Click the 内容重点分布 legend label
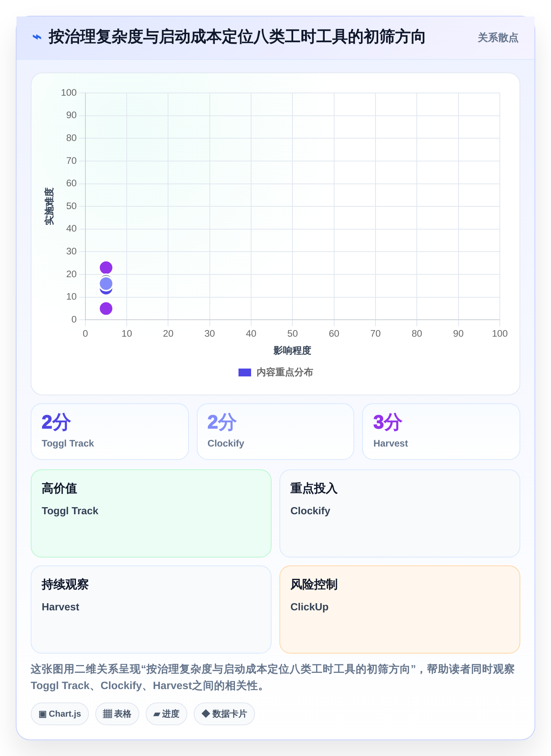The width and height of the screenshot is (551, 756). coord(285,372)
